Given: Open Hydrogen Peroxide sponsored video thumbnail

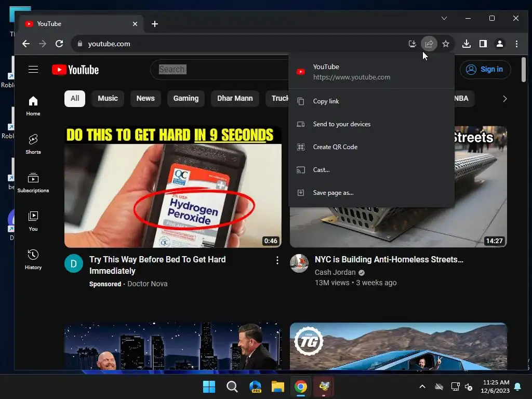Looking at the screenshot, I should [x=172, y=187].
